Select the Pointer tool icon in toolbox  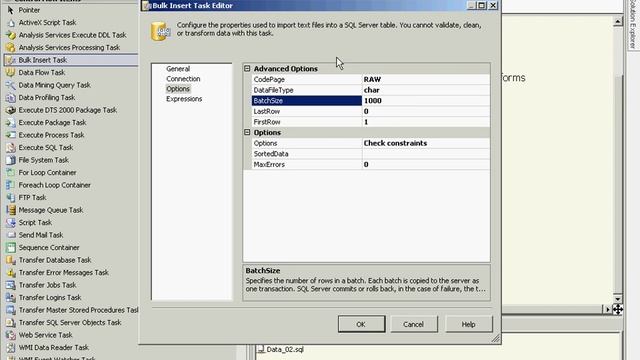11,10
